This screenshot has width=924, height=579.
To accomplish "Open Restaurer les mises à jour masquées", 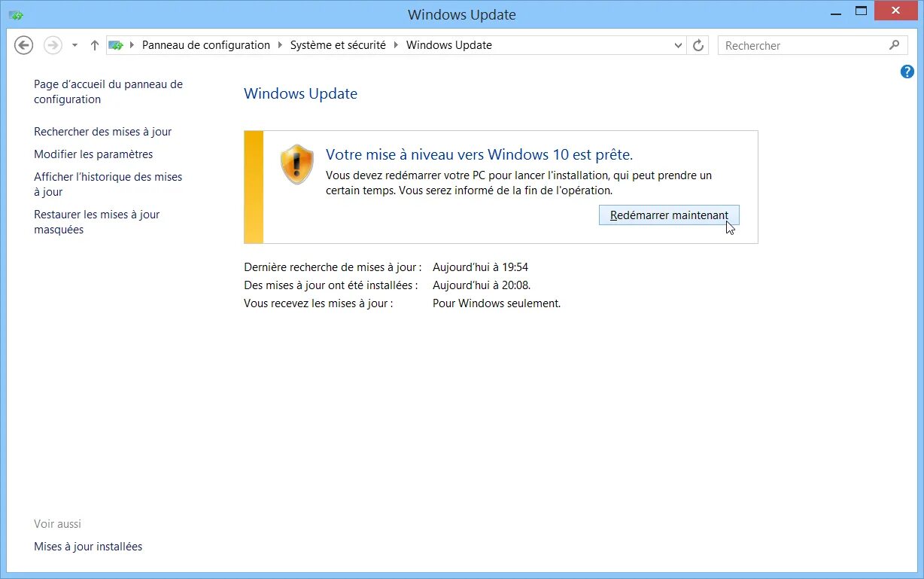I will coord(97,222).
